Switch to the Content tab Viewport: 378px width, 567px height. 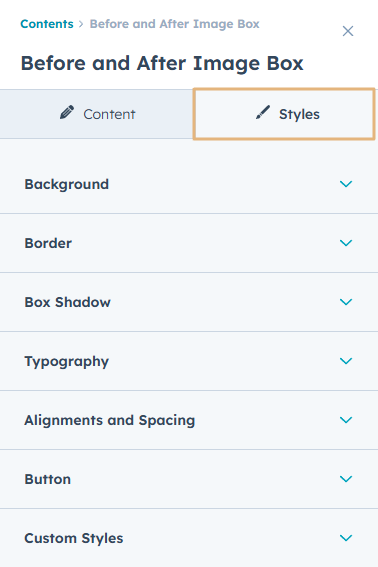(97, 114)
